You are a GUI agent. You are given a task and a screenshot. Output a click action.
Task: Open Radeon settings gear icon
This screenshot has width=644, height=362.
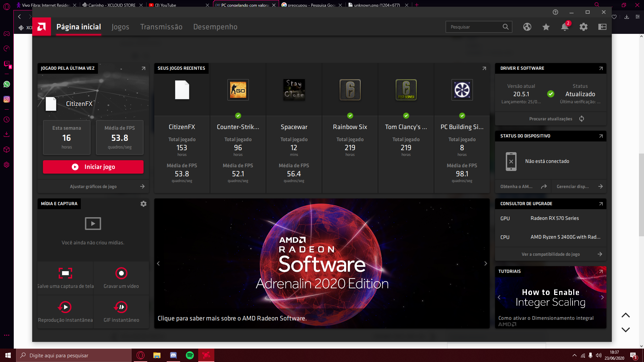coord(584,27)
